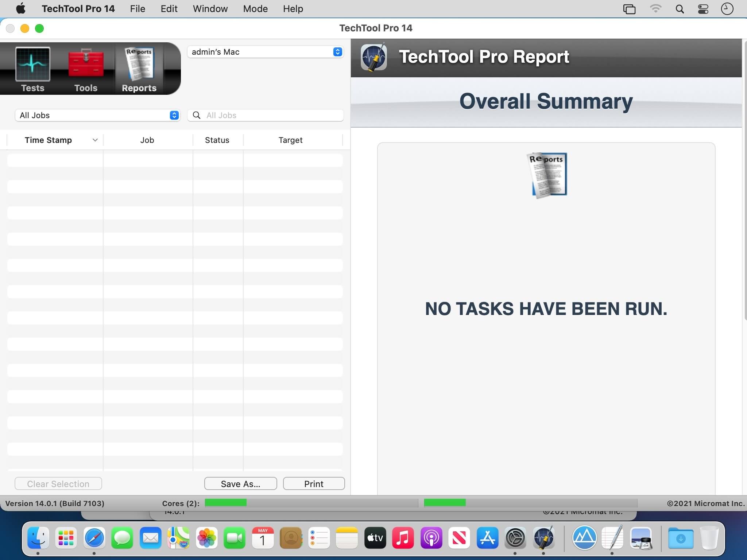
Task: Click the "NO TASKS HAVE BEEN RUN." message
Action: (x=546, y=309)
